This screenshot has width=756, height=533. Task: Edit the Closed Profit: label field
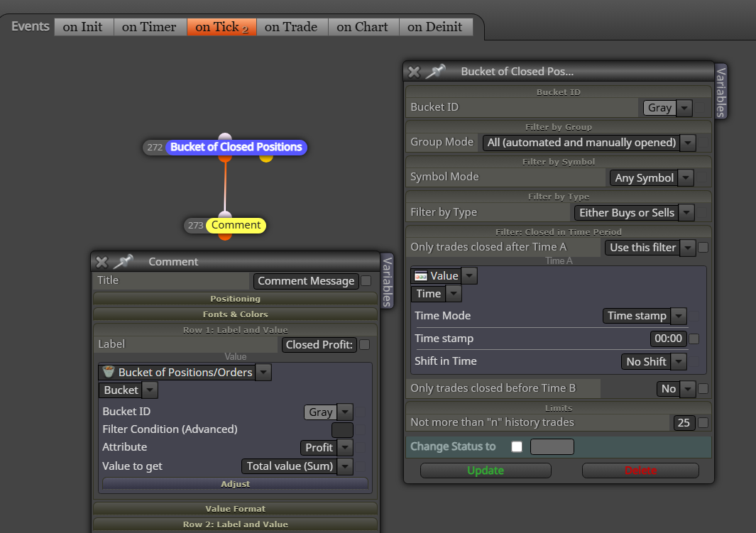[319, 345]
